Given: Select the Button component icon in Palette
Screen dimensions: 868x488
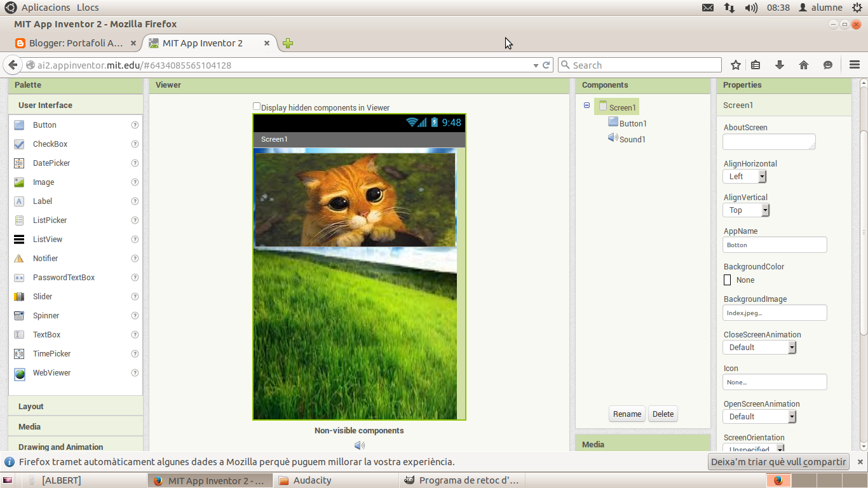Looking at the screenshot, I should tap(19, 125).
